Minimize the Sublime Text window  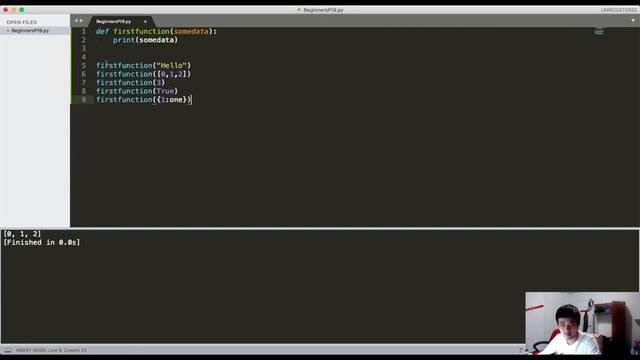click(14, 10)
